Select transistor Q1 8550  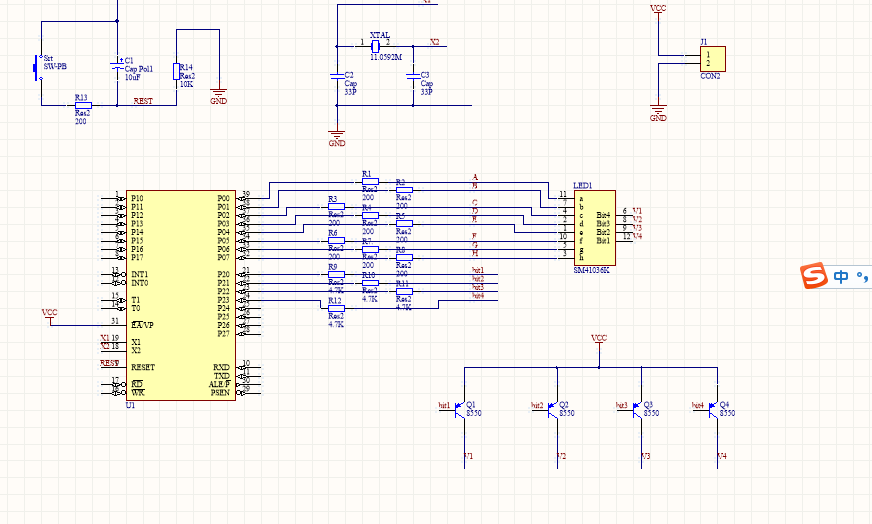click(460, 411)
